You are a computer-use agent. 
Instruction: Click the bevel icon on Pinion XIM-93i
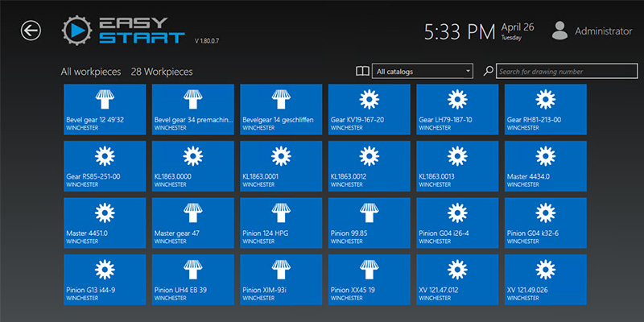281,270
